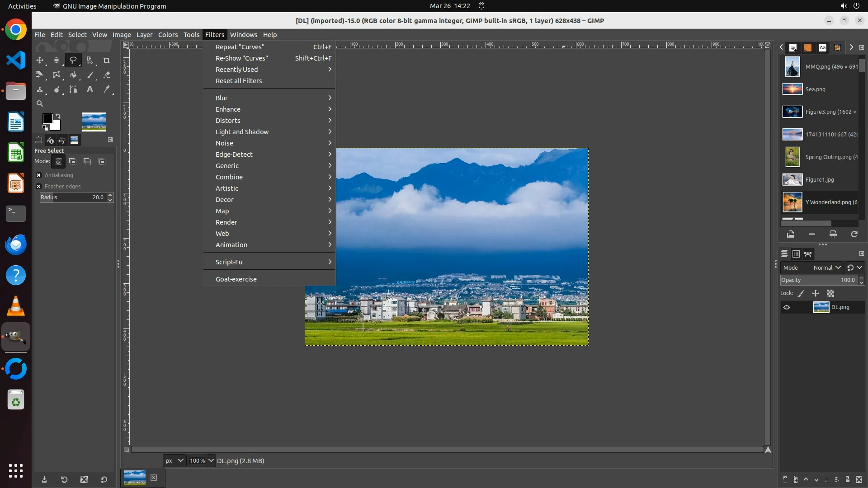The width and height of the screenshot is (868, 488).
Task: Select the Color Picker tool
Action: pos(107,89)
